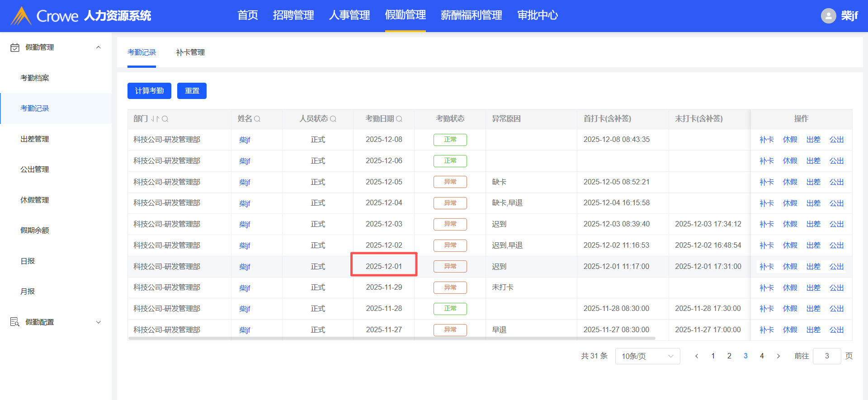Click the 计算考勤 button
Screen dimensions: 868x400
[x=149, y=91]
